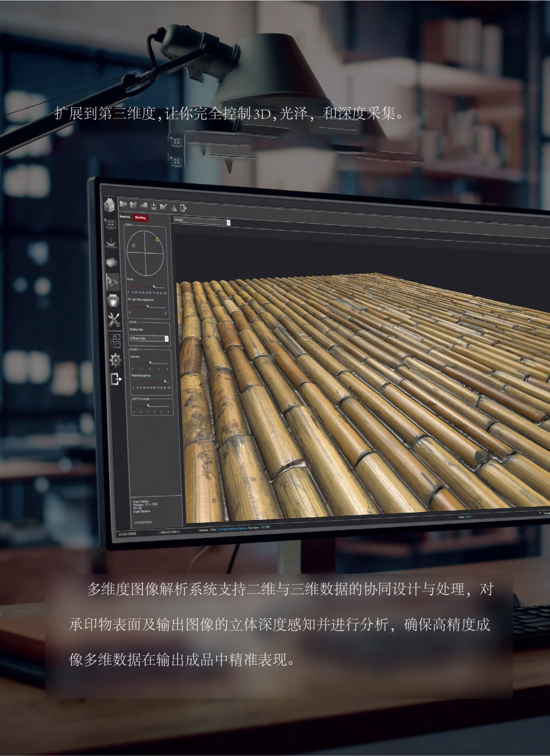
Task: Click the database path link in status bar
Action: point(232,527)
